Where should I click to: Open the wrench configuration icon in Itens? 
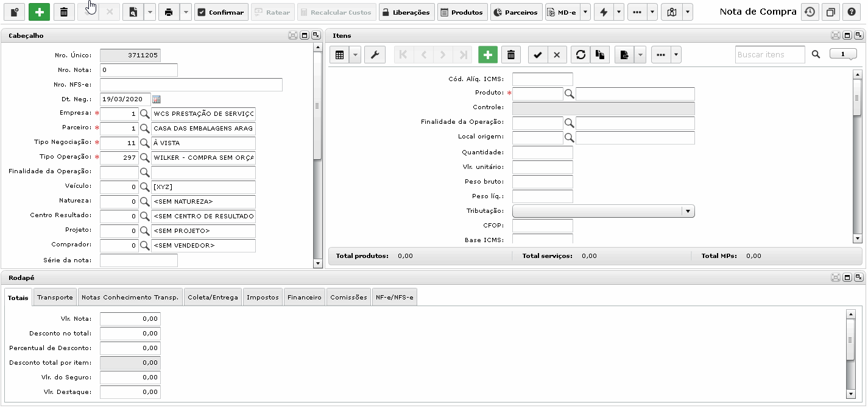[375, 55]
